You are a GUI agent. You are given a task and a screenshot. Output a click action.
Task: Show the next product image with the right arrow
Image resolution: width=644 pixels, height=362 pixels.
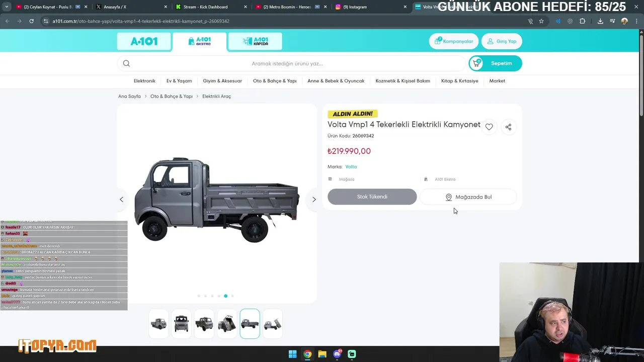pos(314,200)
